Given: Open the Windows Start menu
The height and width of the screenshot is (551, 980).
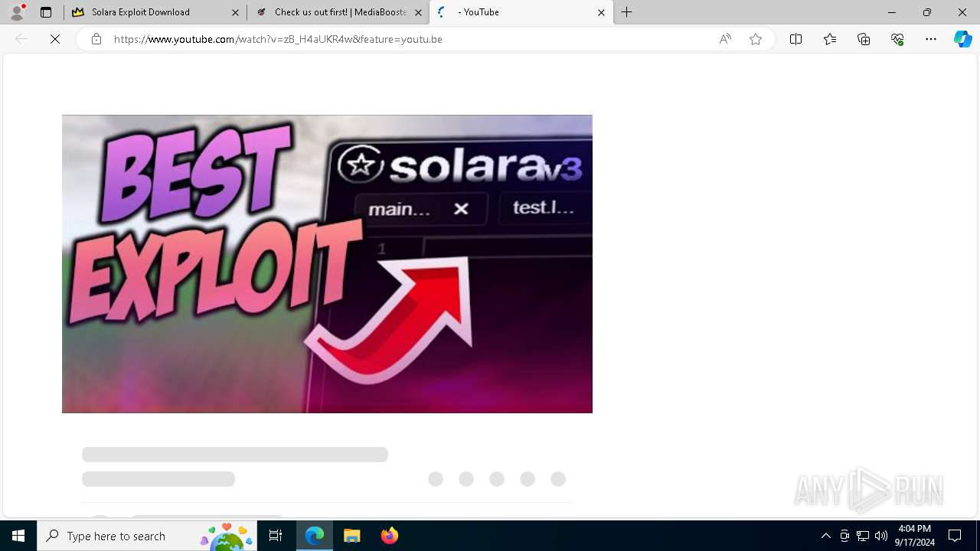Looking at the screenshot, I should (x=18, y=536).
